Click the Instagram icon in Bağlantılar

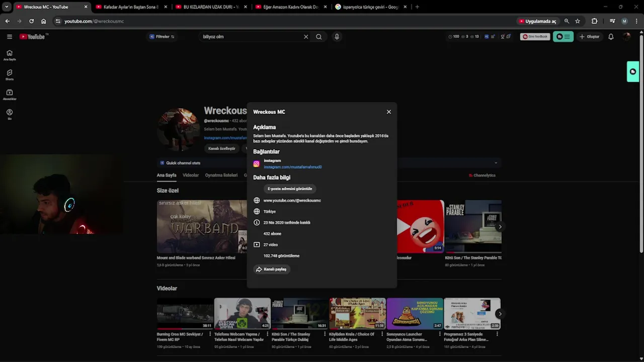point(256,164)
